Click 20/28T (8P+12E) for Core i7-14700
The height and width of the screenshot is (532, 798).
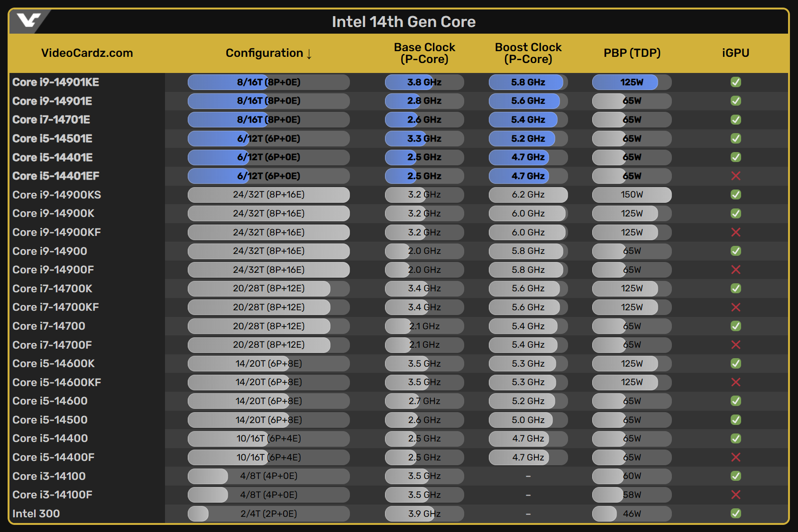pos(269,326)
